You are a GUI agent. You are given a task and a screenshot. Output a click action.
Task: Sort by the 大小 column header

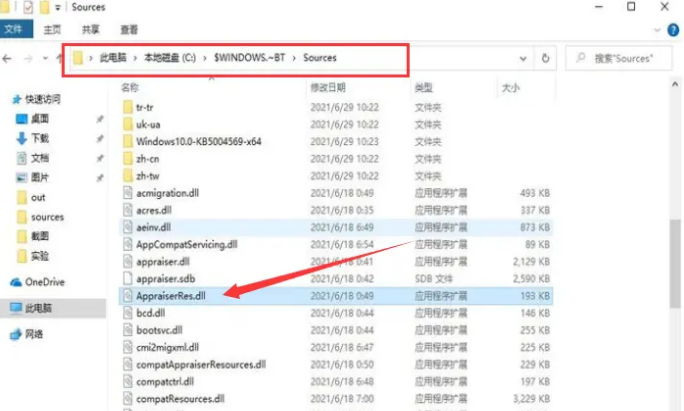[x=511, y=88]
